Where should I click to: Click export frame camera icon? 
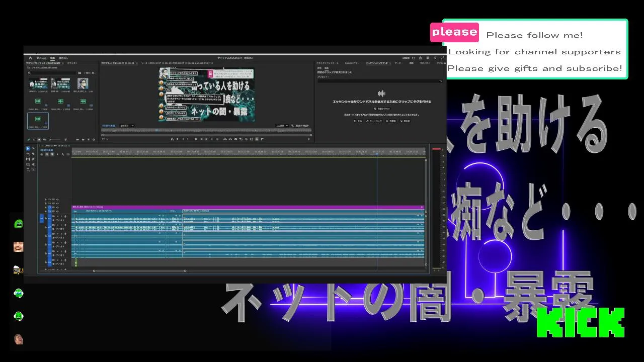(235, 139)
